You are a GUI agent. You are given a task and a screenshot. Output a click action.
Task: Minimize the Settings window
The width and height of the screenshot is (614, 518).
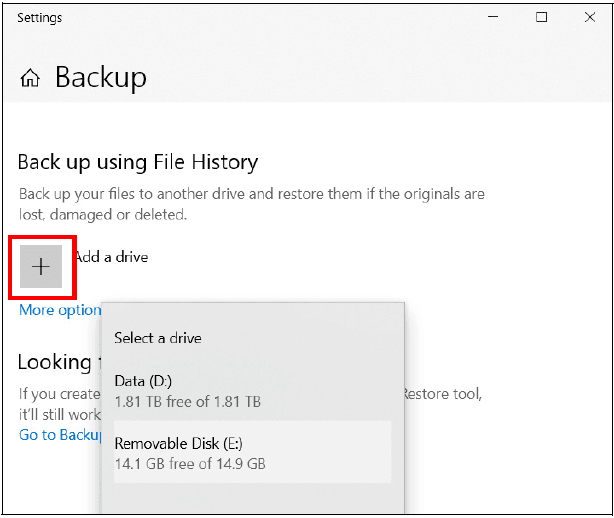492,17
